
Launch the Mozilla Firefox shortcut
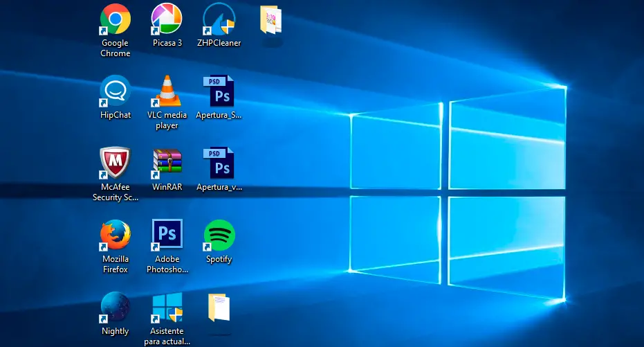pos(116,235)
